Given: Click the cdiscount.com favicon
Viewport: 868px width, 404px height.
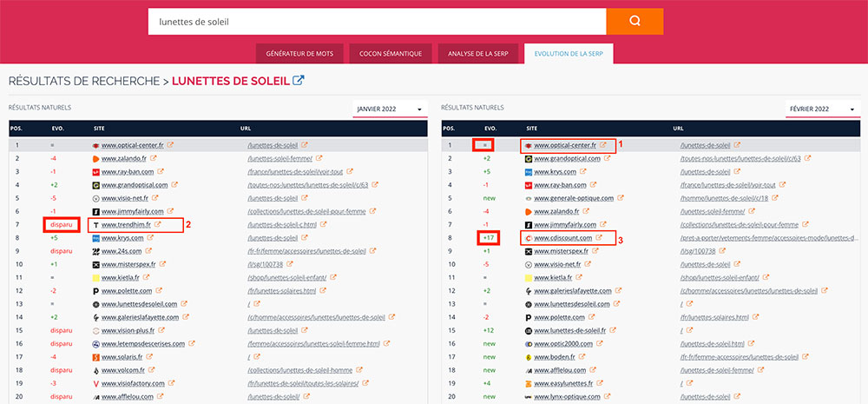Looking at the screenshot, I should (529, 238).
